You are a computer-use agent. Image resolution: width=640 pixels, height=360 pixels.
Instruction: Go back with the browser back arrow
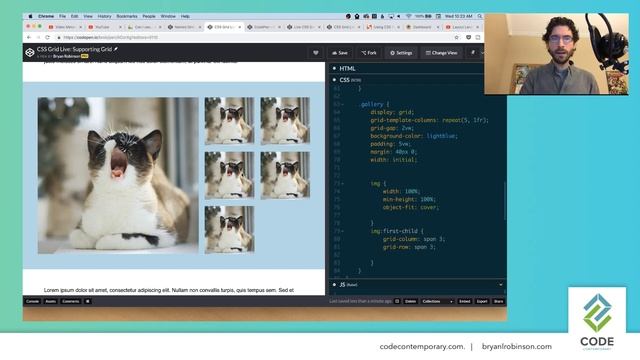[x=29, y=37]
